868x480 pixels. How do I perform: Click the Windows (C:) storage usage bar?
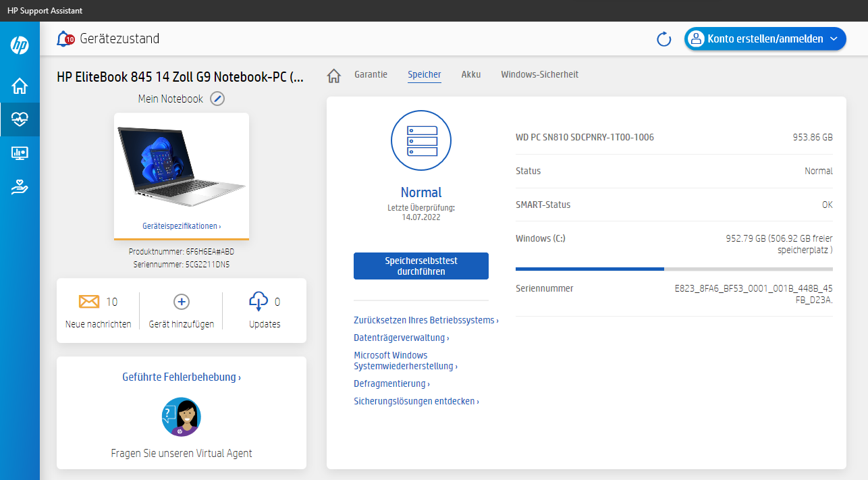click(x=674, y=269)
